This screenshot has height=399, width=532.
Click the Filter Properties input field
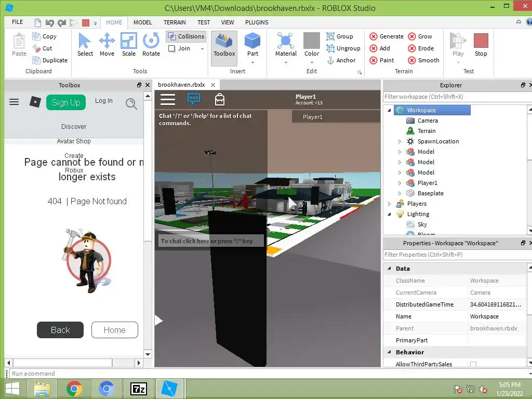pos(456,255)
